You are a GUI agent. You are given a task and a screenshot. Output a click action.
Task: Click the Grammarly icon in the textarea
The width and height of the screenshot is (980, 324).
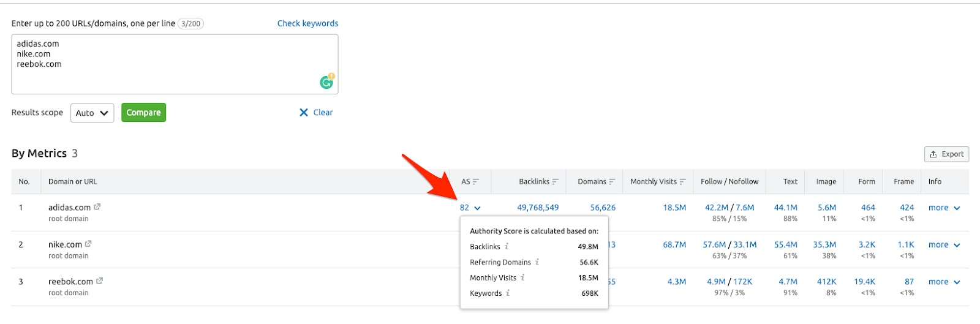(327, 81)
